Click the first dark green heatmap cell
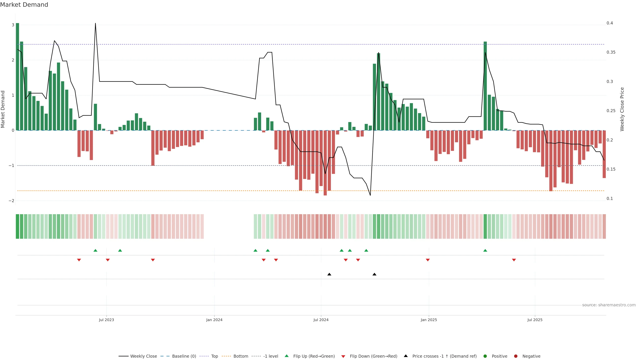The image size is (644, 362). click(x=17, y=226)
